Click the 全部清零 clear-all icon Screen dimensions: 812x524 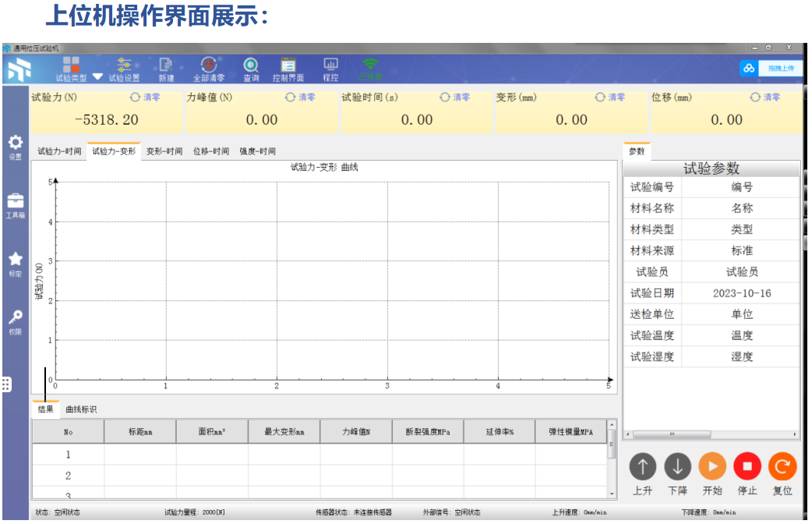209,69
